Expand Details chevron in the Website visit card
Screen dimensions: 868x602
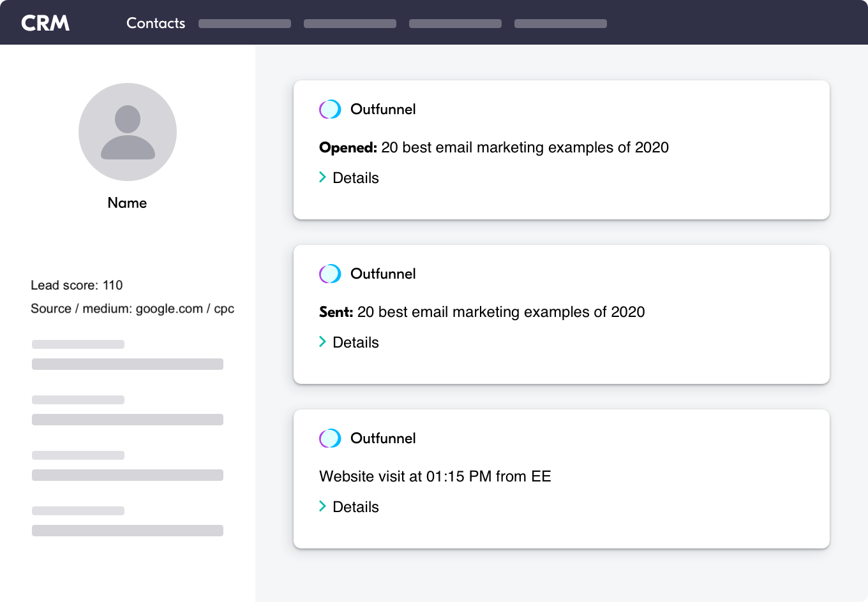(x=322, y=506)
